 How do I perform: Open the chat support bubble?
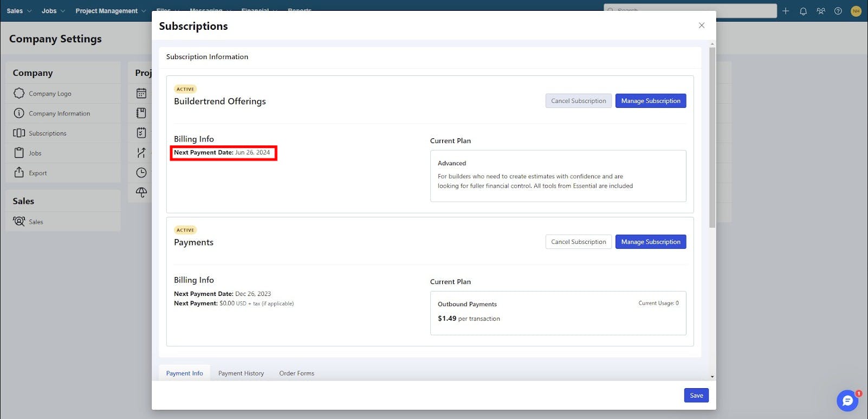click(x=847, y=401)
